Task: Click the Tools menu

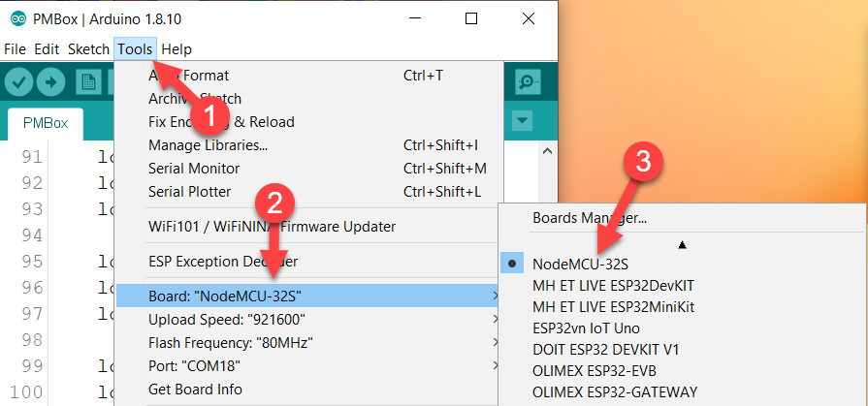Action: click(135, 49)
